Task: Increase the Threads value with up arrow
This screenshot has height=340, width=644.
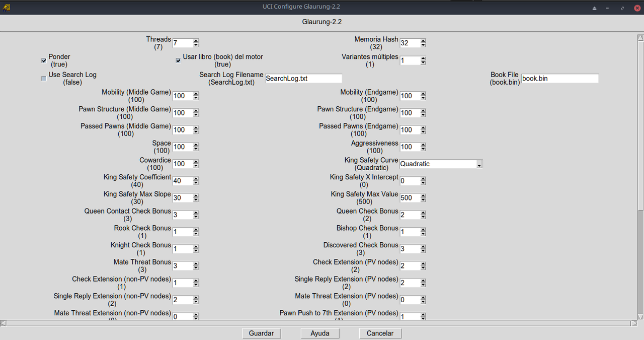Action: click(x=196, y=41)
